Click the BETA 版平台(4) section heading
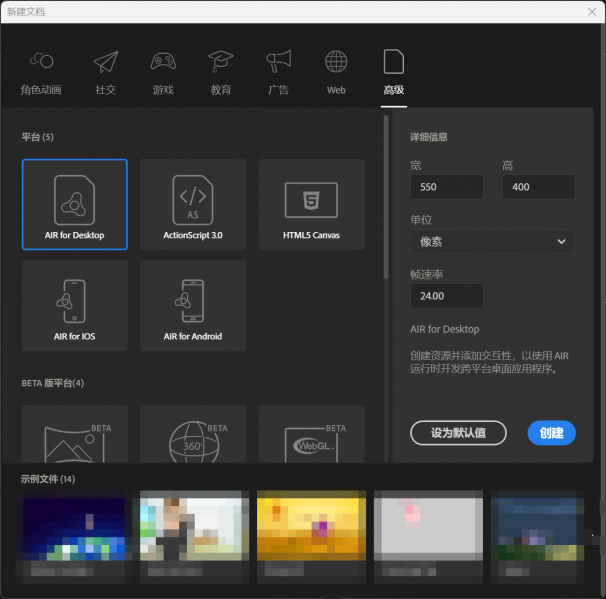This screenshot has width=606, height=599. pyautogui.click(x=53, y=383)
